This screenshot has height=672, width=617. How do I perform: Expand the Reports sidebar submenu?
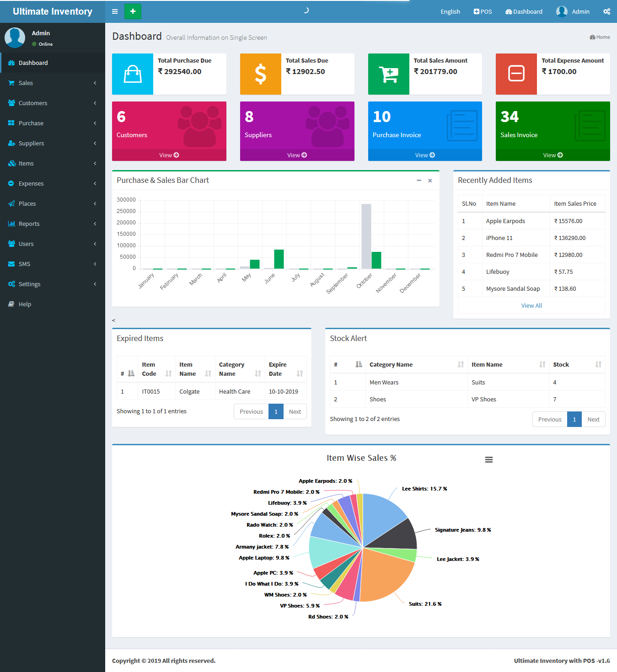(x=53, y=224)
